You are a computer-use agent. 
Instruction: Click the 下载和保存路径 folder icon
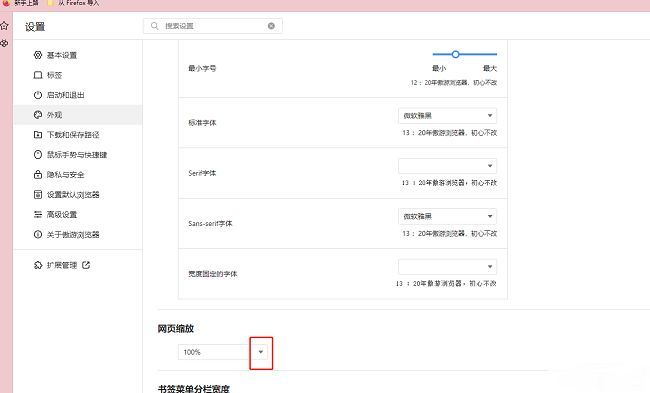[x=38, y=134]
